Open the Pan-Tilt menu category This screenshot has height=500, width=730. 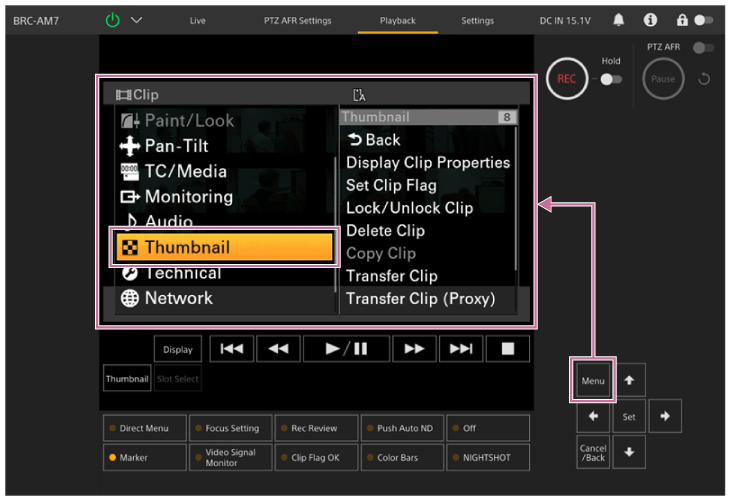(176, 146)
